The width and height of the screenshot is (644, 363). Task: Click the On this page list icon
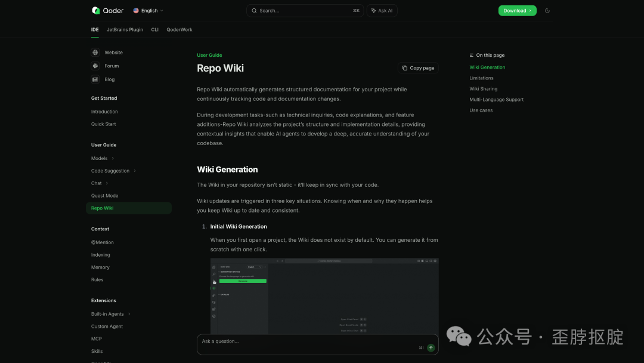(x=470, y=55)
